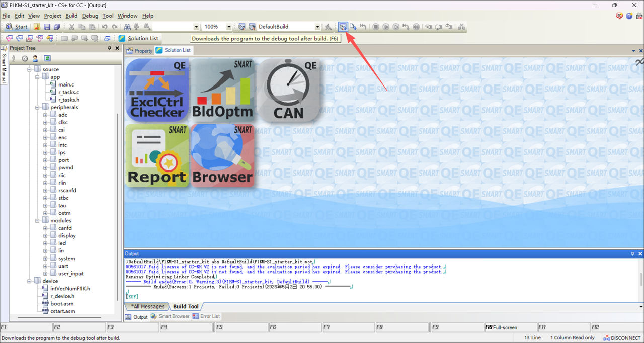Viewport: 644px width, 343px height.
Task: Launch the Browser Smart tile
Action: tap(222, 155)
